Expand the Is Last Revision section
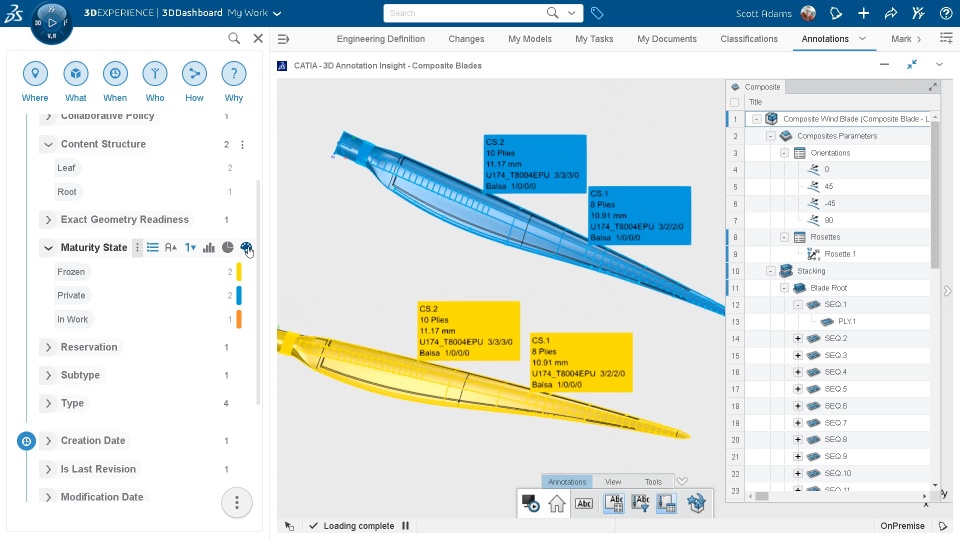The width and height of the screenshot is (960, 540). pos(48,469)
